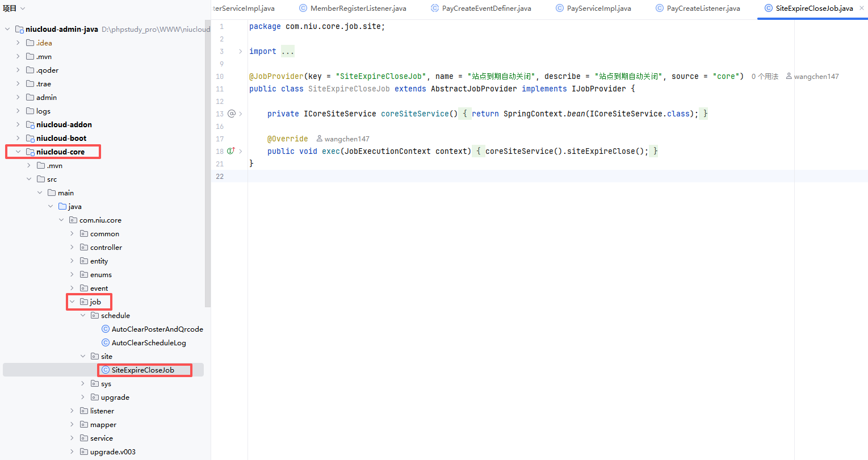
Task: Click the @ gutter icon on line 13
Action: tap(231, 114)
